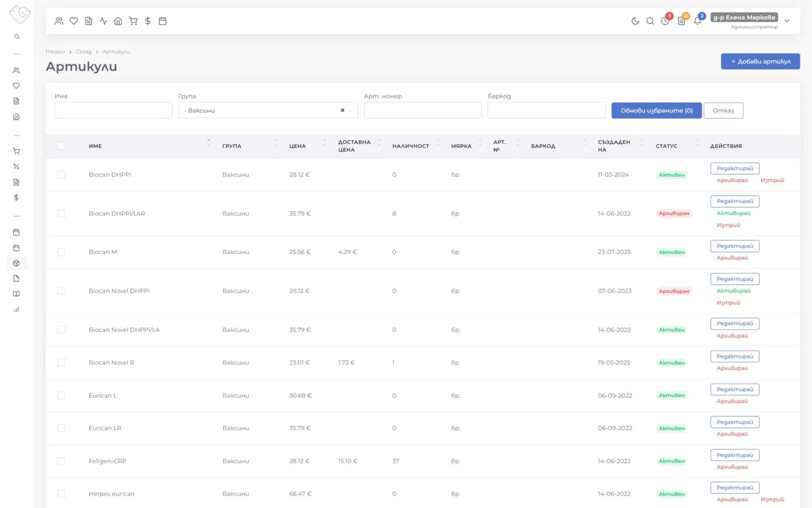Select the Biocan Novel R row checkbox
812x508 pixels.
(x=61, y=362)
